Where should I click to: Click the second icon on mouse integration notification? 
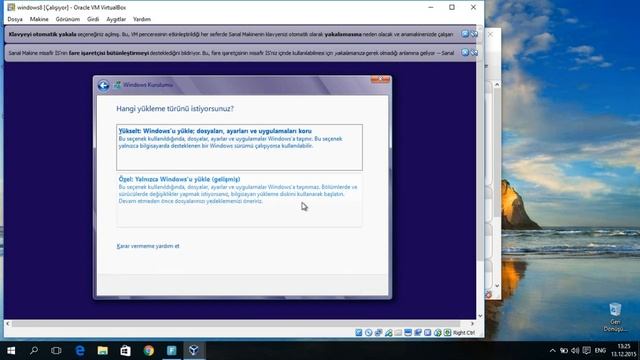tap(474, 52)
